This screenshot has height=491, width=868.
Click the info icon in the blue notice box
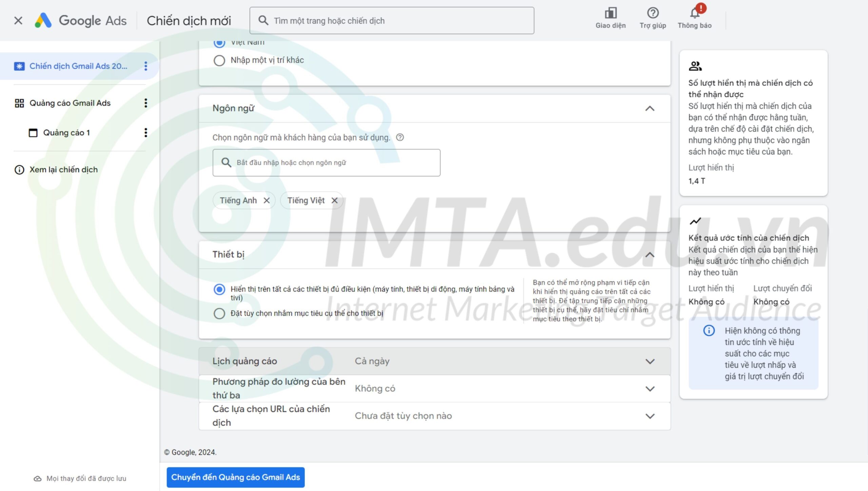(709, 330)
